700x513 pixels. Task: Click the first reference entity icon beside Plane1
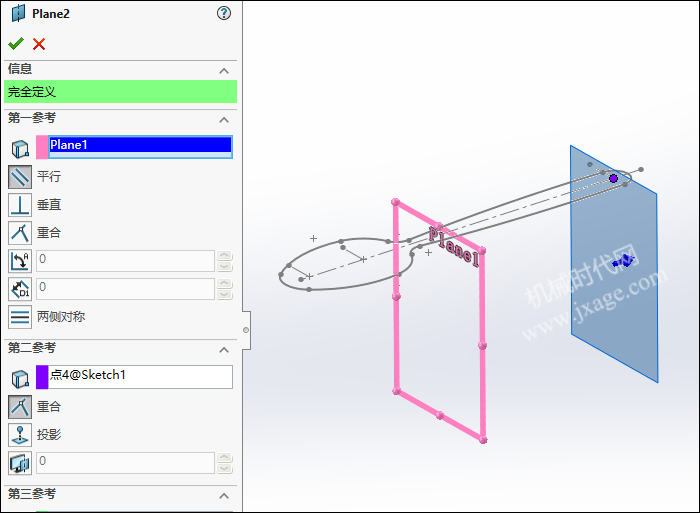click(20, 149)
